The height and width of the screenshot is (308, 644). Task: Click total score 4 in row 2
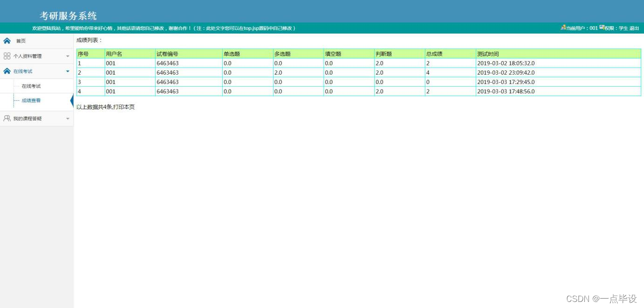428,72
